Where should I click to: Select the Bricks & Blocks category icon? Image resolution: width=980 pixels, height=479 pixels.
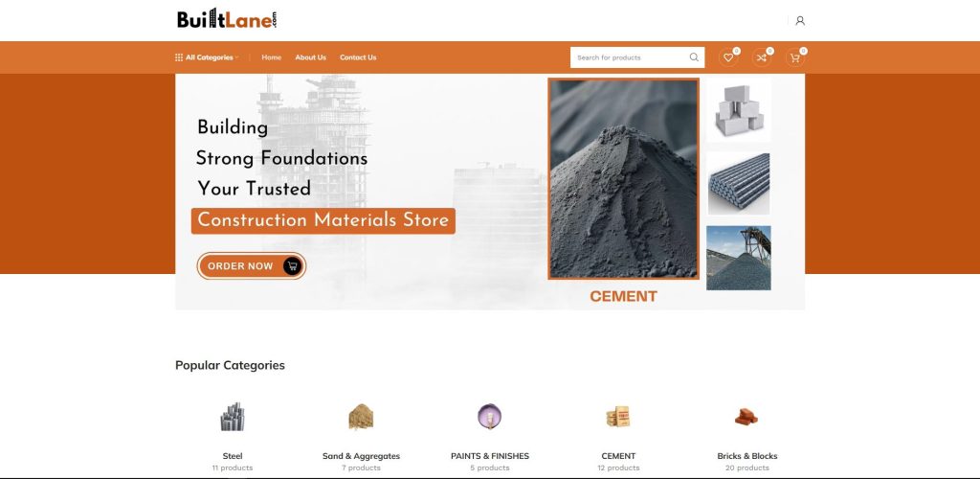746,417
